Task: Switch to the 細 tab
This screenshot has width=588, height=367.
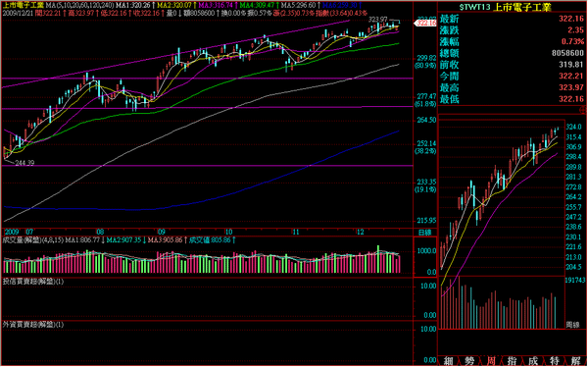Action: click(448, 361)
